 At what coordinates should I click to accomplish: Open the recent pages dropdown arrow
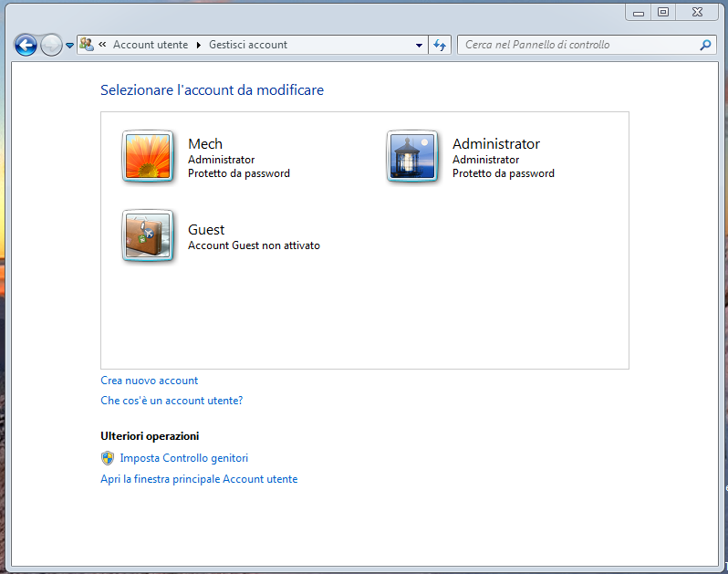tap(69, 46)
